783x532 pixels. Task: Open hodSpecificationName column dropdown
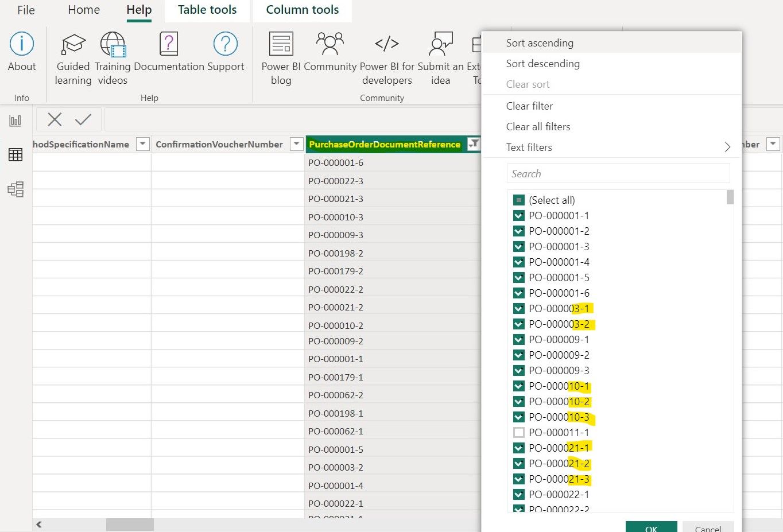(x=143, y=144)
